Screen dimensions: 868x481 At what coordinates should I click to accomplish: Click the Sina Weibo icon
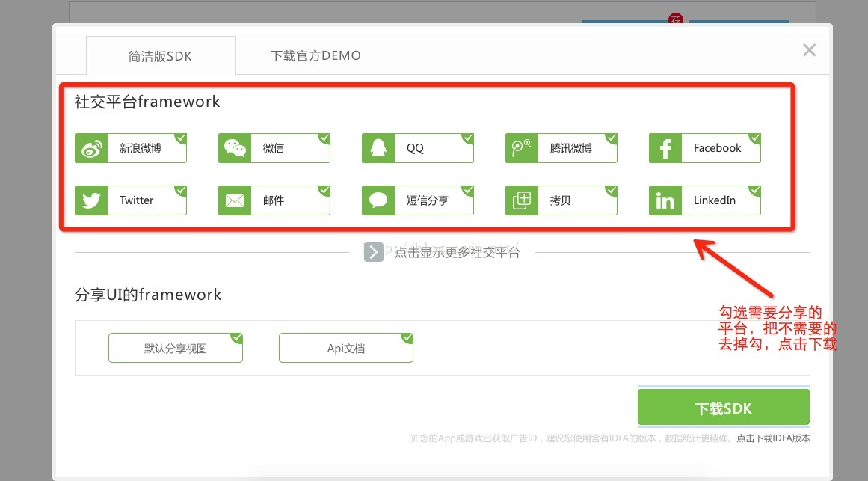tap(91, 148)
